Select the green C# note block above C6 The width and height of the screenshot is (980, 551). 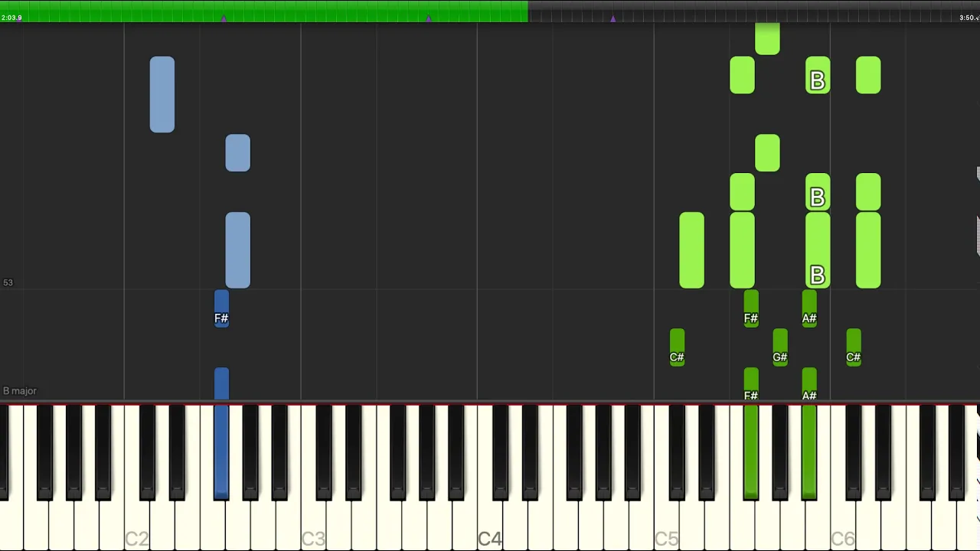click(x=854, y=347)
